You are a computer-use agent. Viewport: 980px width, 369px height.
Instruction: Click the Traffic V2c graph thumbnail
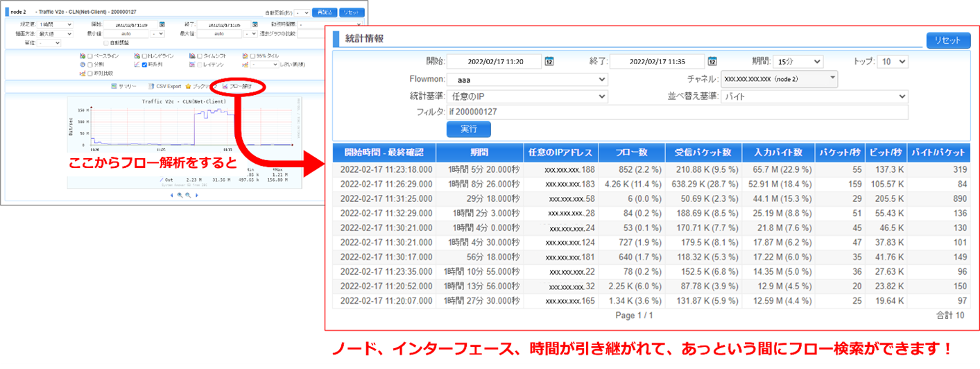(x=185, y=142)
